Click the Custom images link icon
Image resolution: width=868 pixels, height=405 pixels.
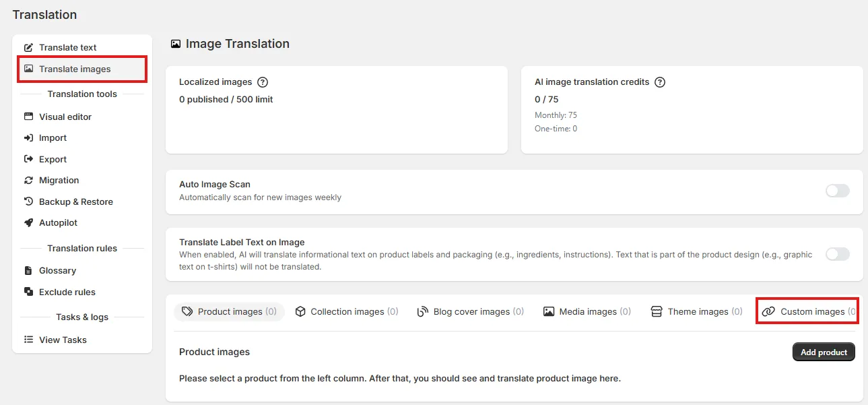[768, 311]
